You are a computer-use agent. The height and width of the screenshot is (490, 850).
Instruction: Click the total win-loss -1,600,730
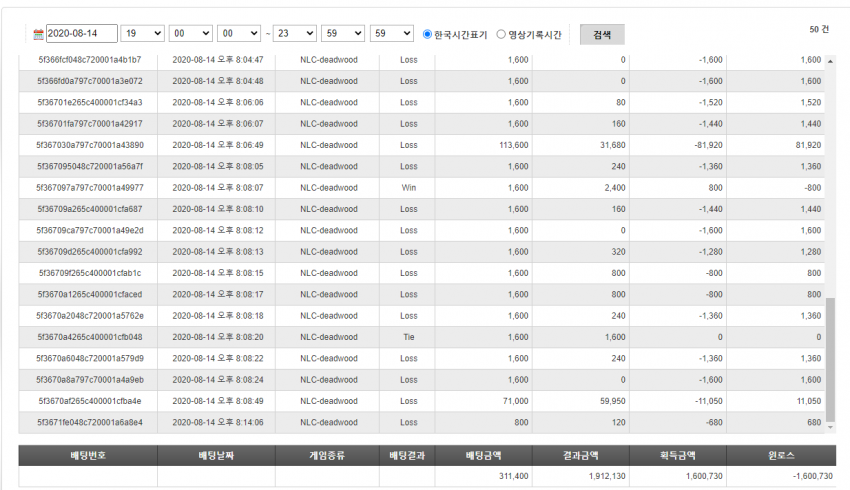813,476
